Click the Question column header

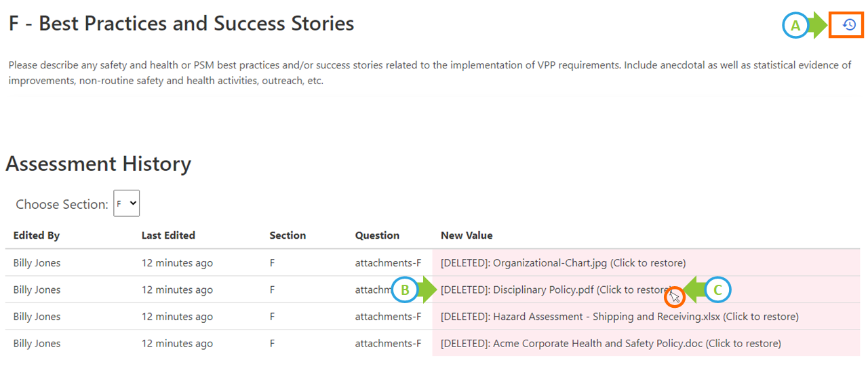[377, 235]
